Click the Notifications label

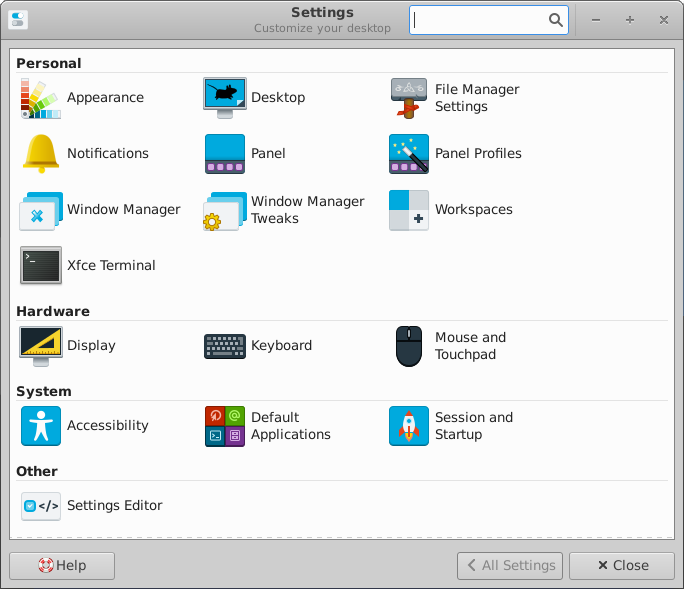coord(108,154)
